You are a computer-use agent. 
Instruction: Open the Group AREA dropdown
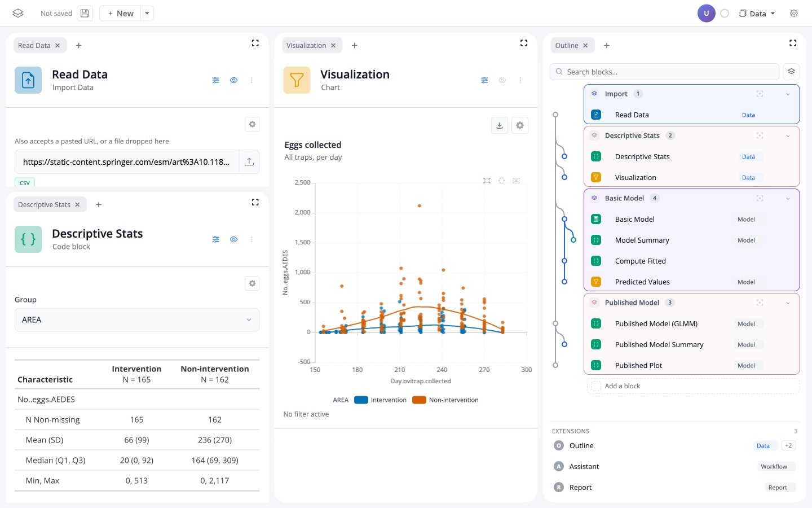[x=137, y=319]
